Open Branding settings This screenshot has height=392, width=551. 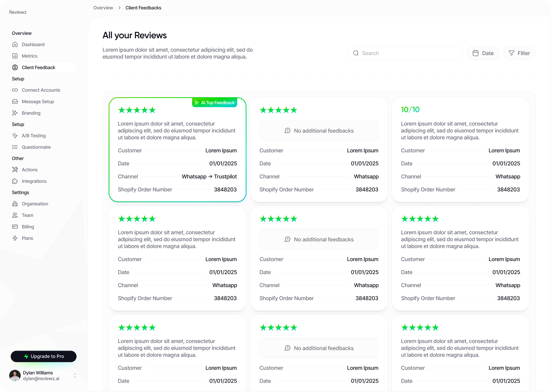pyautogui.click(x=43, y=113)
